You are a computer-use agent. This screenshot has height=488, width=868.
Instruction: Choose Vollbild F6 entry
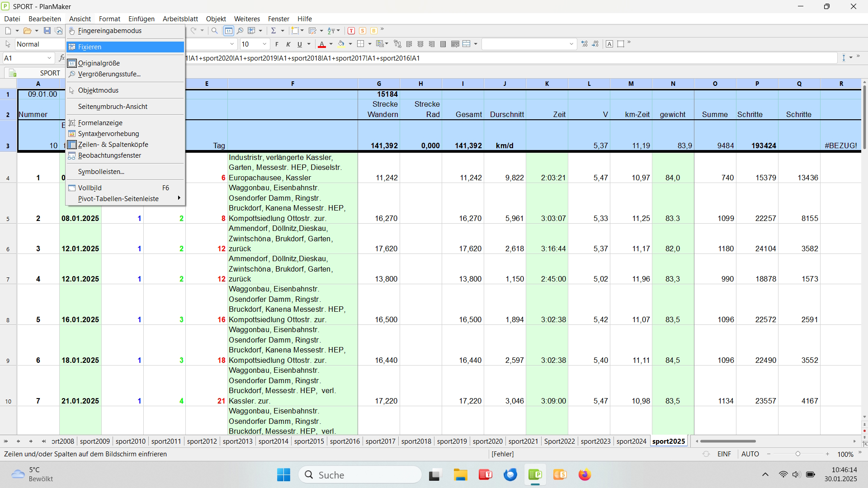click(125, 188)
